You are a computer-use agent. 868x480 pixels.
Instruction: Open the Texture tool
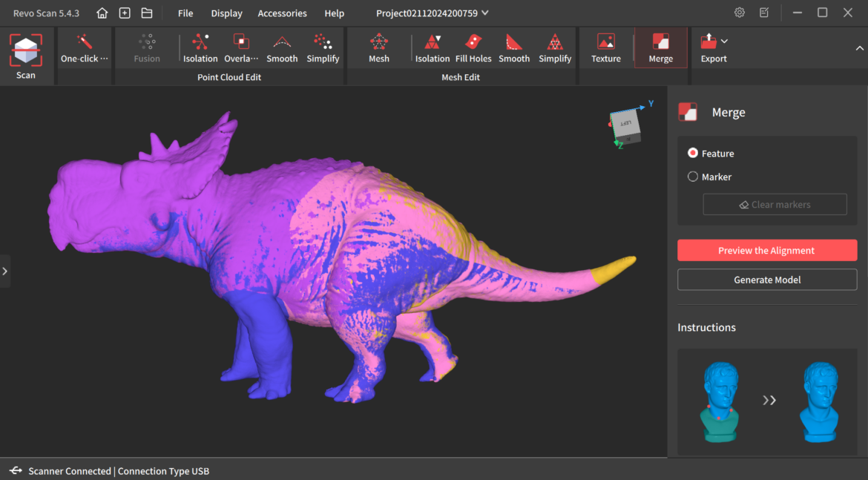605,48
